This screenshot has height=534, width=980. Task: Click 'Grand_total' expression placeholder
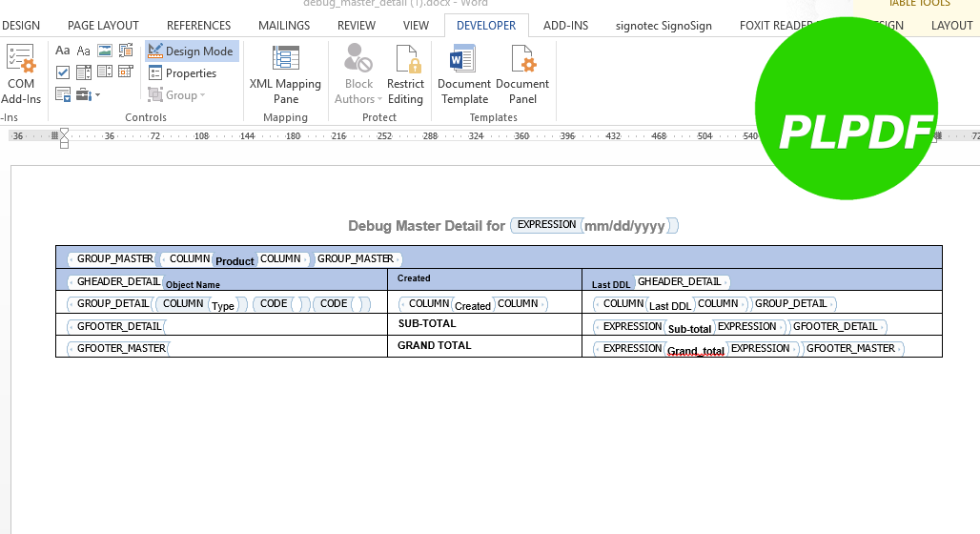(696, 351)
